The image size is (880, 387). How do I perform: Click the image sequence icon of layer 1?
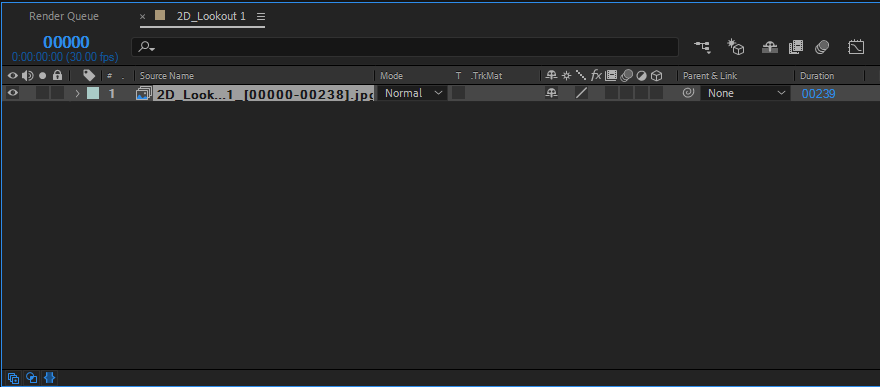[x=144, y=94]
